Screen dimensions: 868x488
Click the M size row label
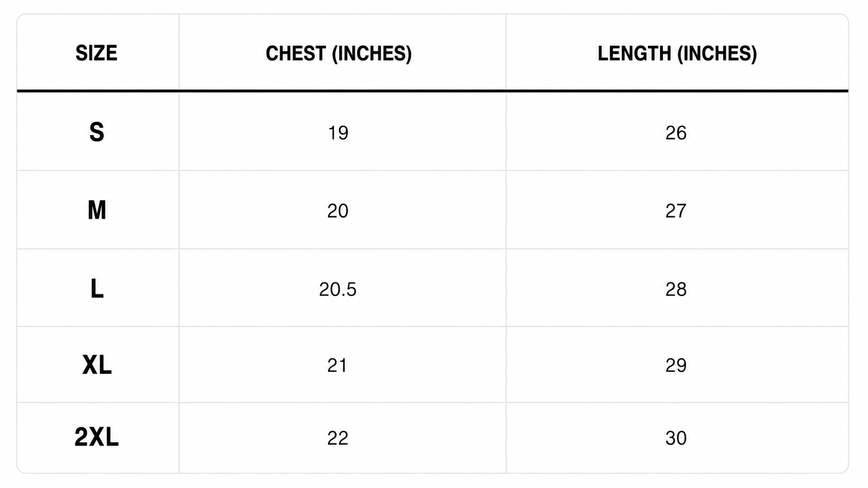97,210
